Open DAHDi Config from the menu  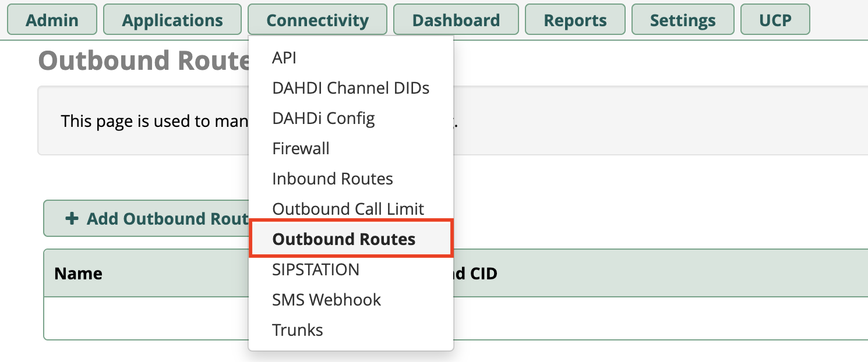pyautogui.click(x=323, y=118)
